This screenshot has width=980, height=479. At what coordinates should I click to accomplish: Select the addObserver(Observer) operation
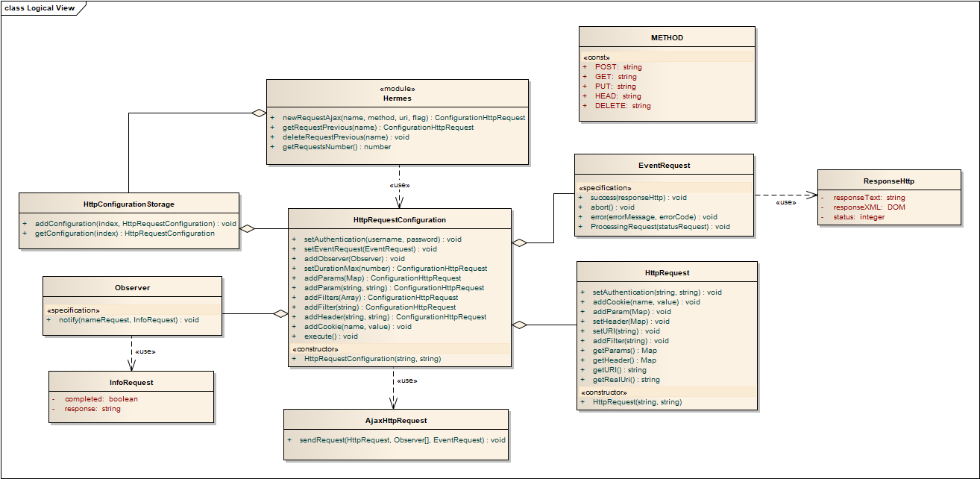pos(354,259)
